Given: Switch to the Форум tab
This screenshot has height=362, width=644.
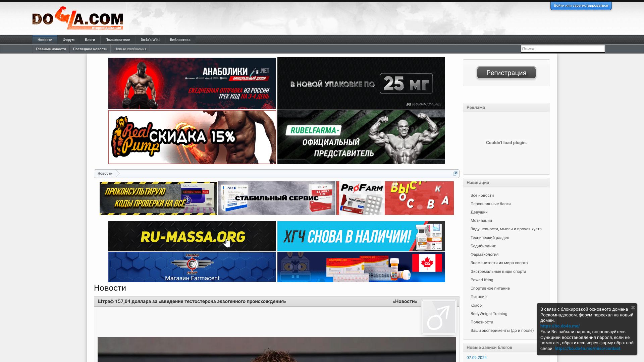Looking at the screenshot, I should (x=68, y=40).
